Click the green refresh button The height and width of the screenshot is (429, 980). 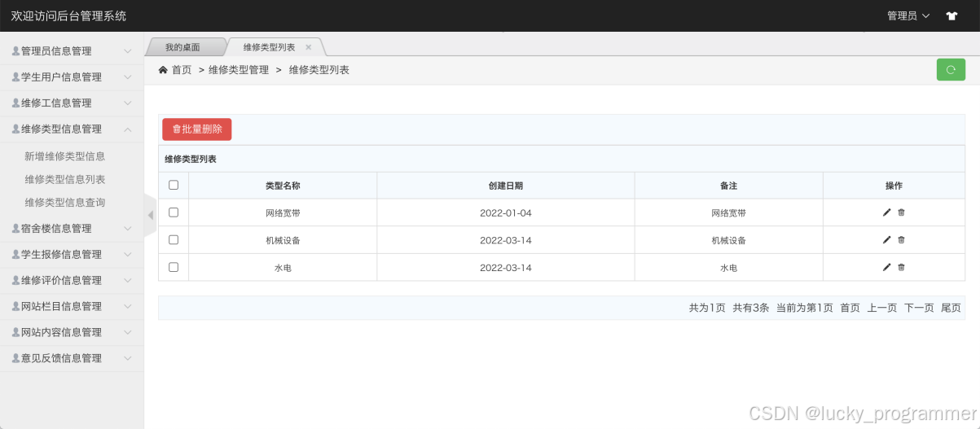951,70
